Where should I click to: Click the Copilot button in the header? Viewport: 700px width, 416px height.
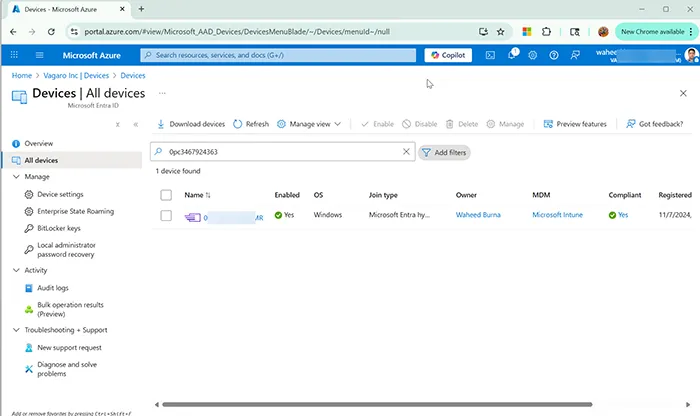point(448,55)
